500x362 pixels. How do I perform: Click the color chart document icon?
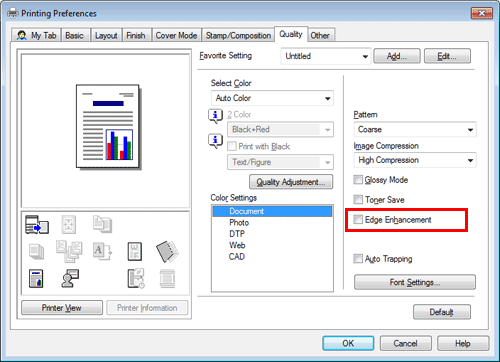point(36,278)
